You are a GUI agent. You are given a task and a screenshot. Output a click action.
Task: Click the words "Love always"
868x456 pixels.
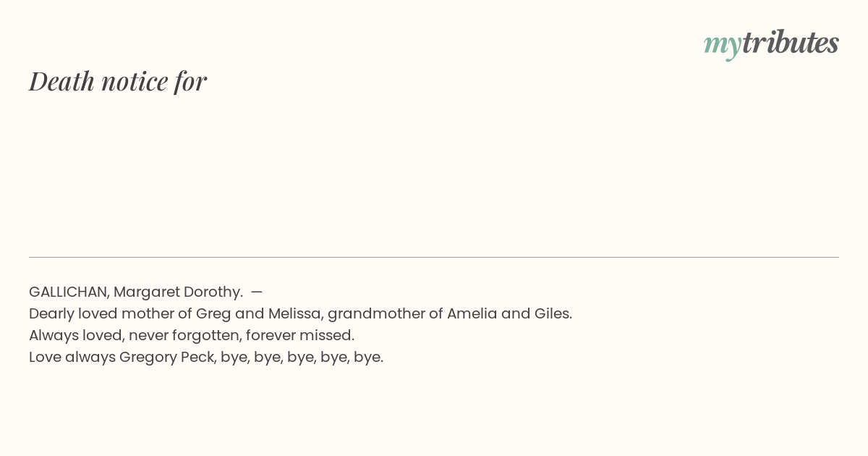[72, 357]
